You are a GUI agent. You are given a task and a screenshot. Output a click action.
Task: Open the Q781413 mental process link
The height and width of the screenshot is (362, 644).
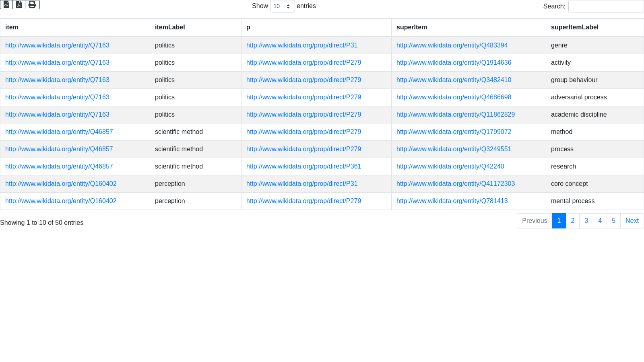452,201
